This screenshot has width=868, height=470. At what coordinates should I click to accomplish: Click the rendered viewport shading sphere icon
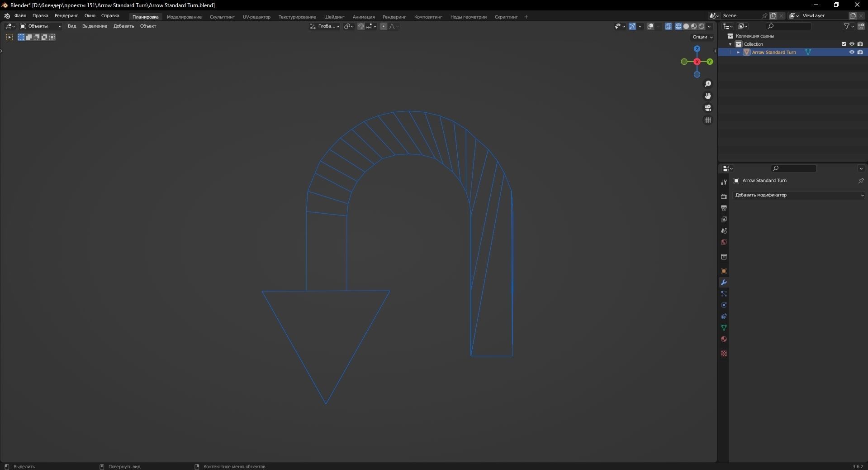point(702,26)
